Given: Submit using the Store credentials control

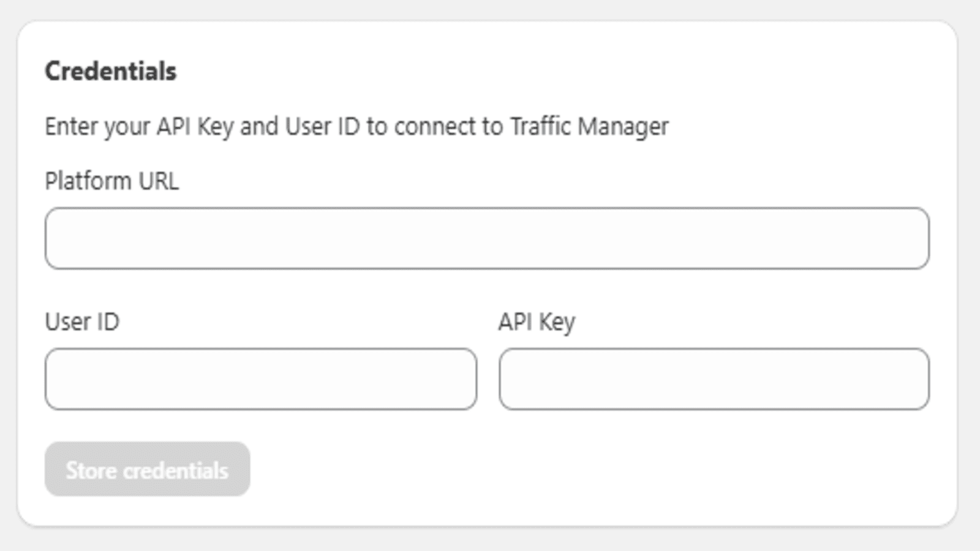Looking at the screenshot, I should pyautogui.click(x=147, y=469).
